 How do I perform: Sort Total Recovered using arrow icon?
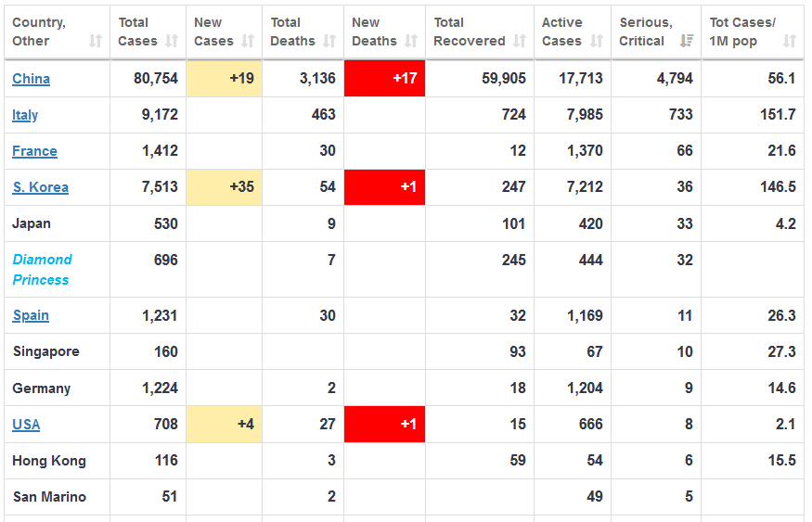(x=520, y=41)
